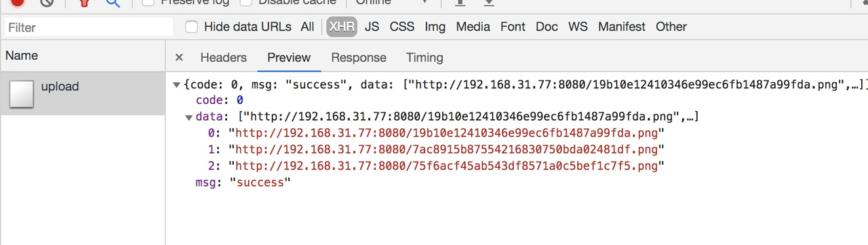Click the clear network log icon
Screen dimensions: 868x245
47,2
